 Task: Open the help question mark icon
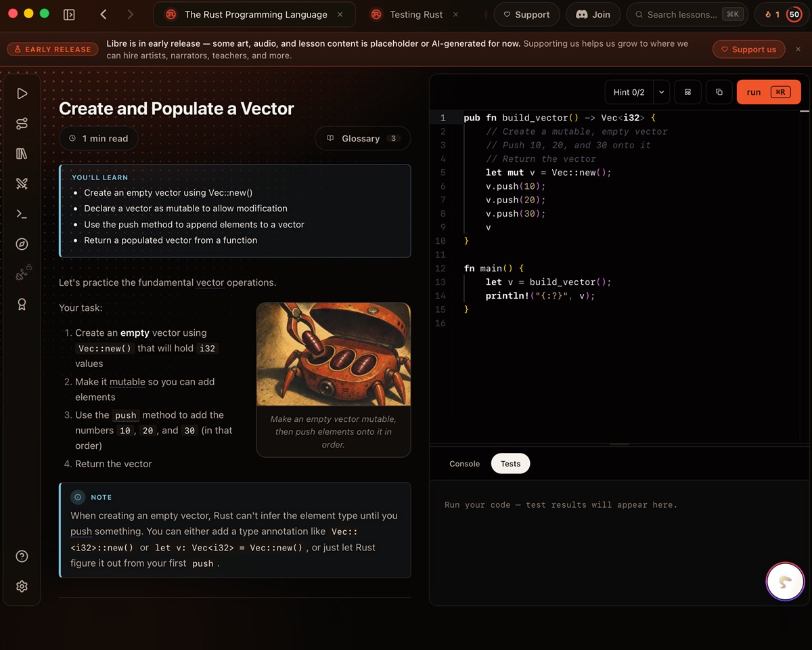tap(22, 557)
